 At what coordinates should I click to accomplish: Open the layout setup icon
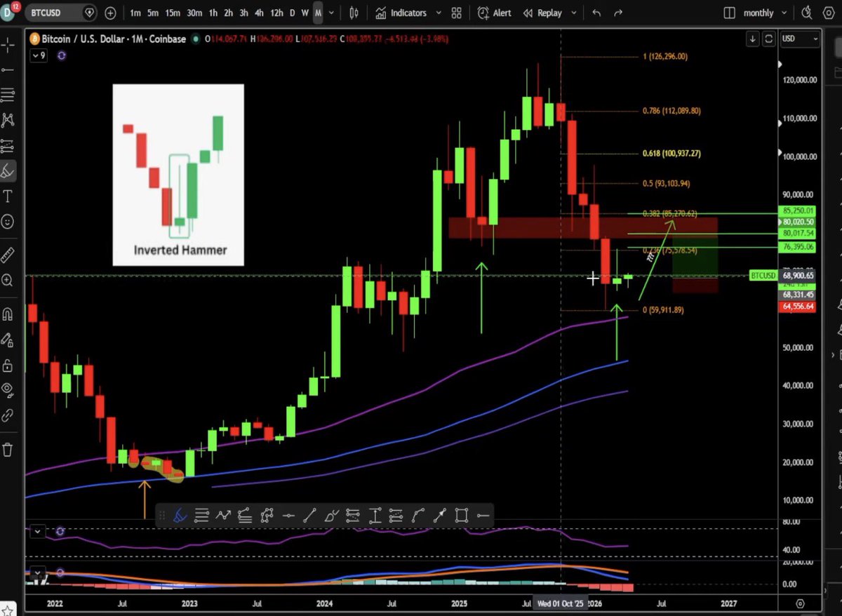coord(730,13)
